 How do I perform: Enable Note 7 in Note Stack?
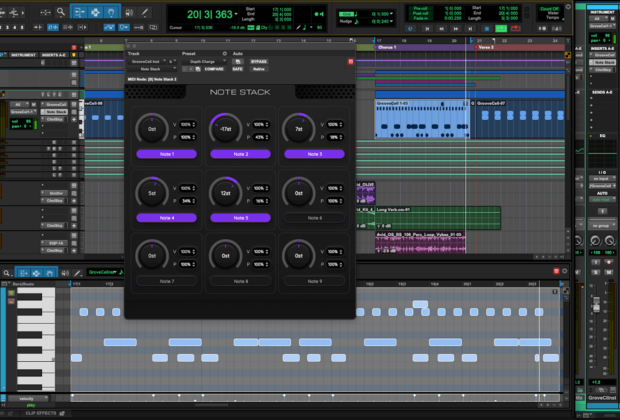click(166, 281)
